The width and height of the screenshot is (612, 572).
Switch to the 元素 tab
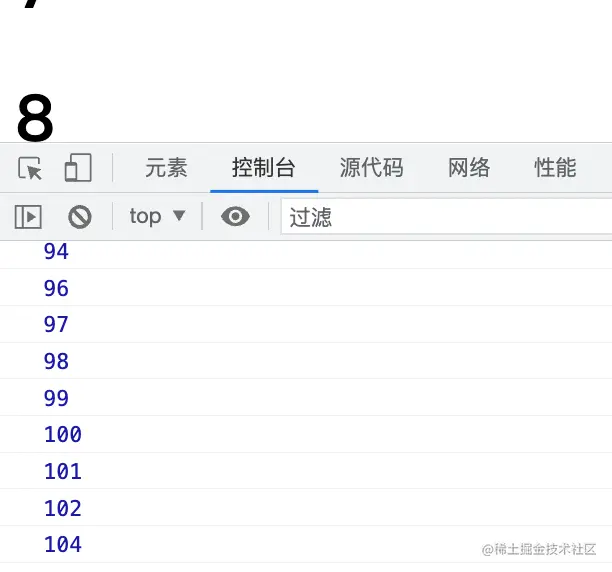(x=167, y=168)
